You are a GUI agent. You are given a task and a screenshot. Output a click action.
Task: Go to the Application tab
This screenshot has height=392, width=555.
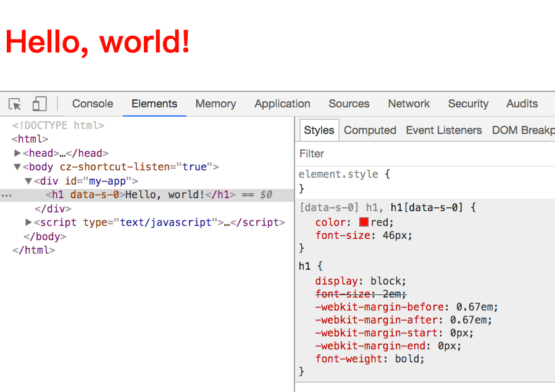click(x=282, y=104)
